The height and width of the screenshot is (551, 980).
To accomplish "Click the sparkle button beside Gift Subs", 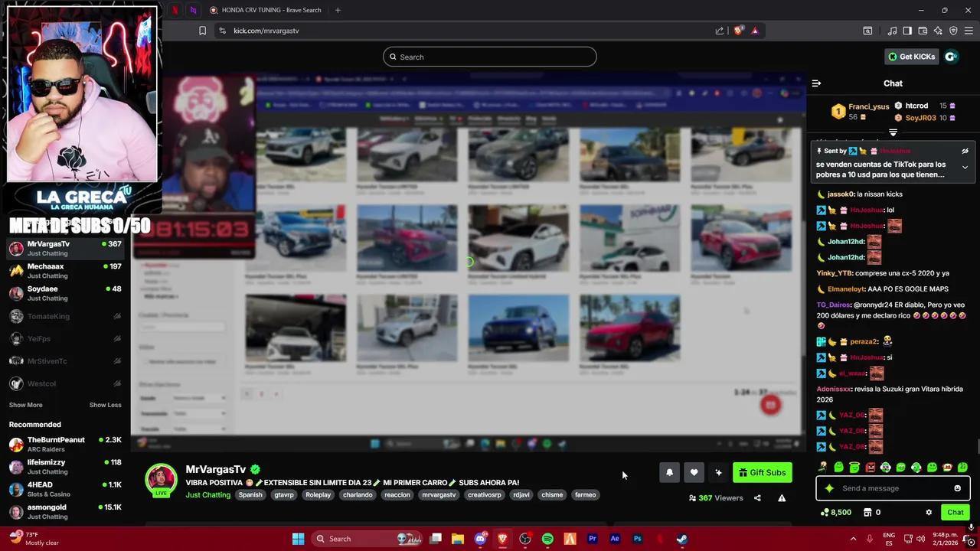I will pyautogui.click(x=718, y=473).
